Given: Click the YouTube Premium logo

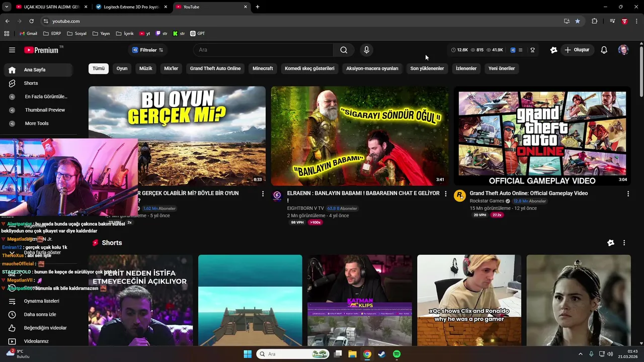Looking at the screenshot, I should pos(41,50).
